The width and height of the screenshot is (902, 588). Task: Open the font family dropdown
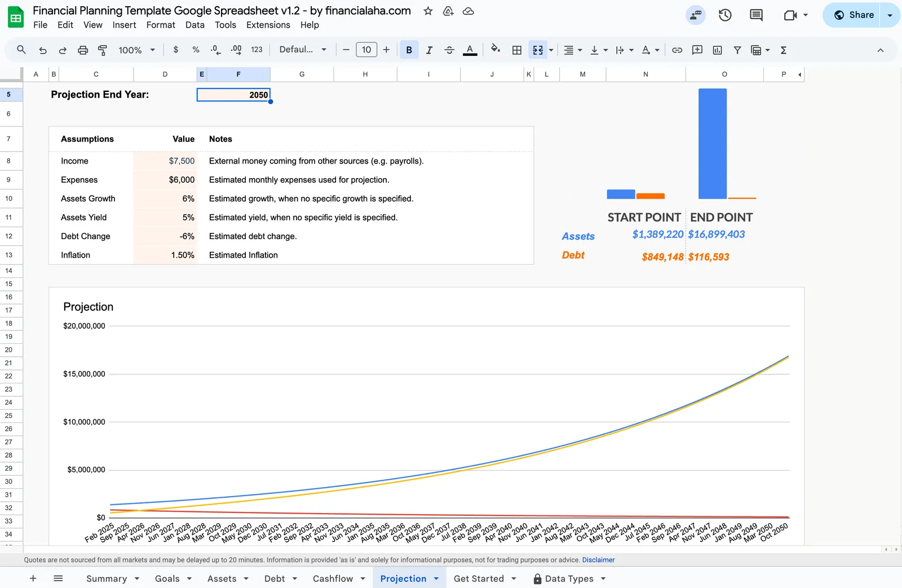click(303, 50)
